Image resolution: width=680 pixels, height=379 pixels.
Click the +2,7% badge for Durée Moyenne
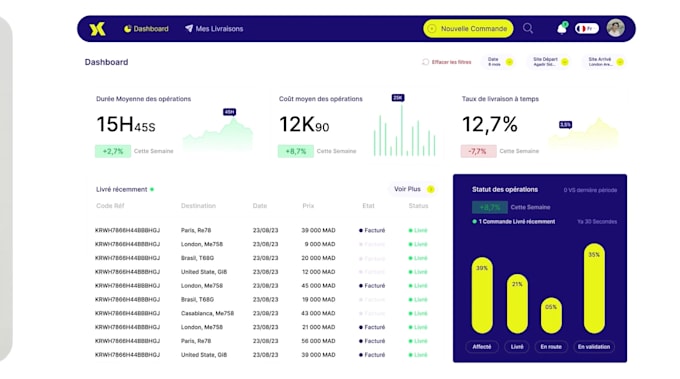113,151
